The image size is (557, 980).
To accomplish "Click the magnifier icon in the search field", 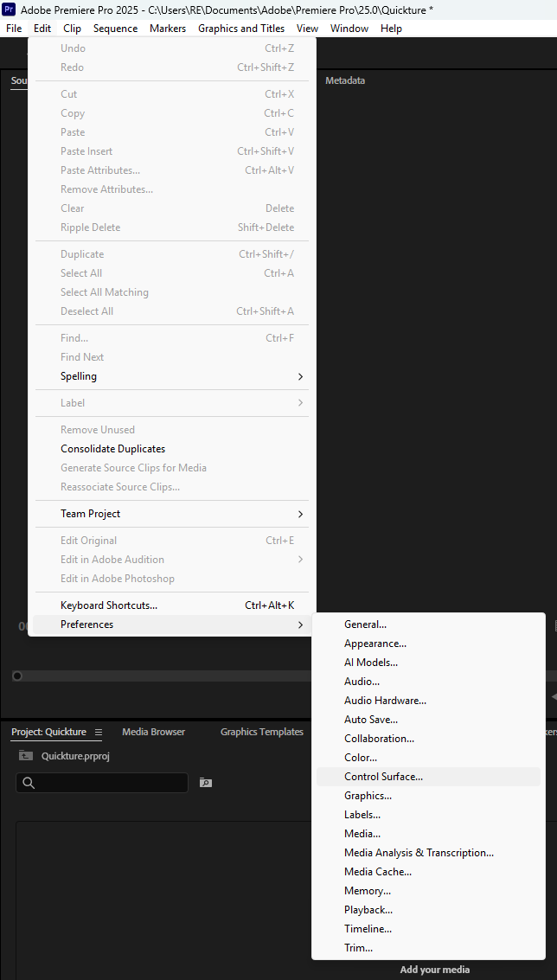I will [x=29, y=783].
